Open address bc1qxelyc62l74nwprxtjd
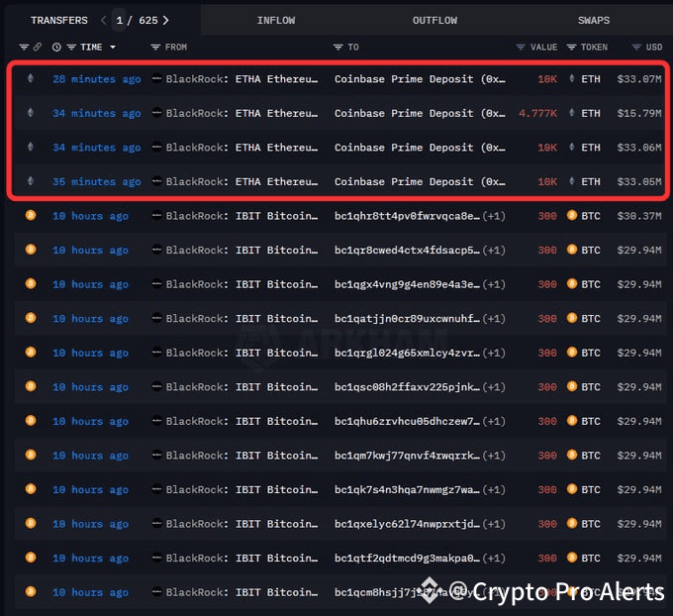Screen dimensions: 673x616 (x=407, y=524)
